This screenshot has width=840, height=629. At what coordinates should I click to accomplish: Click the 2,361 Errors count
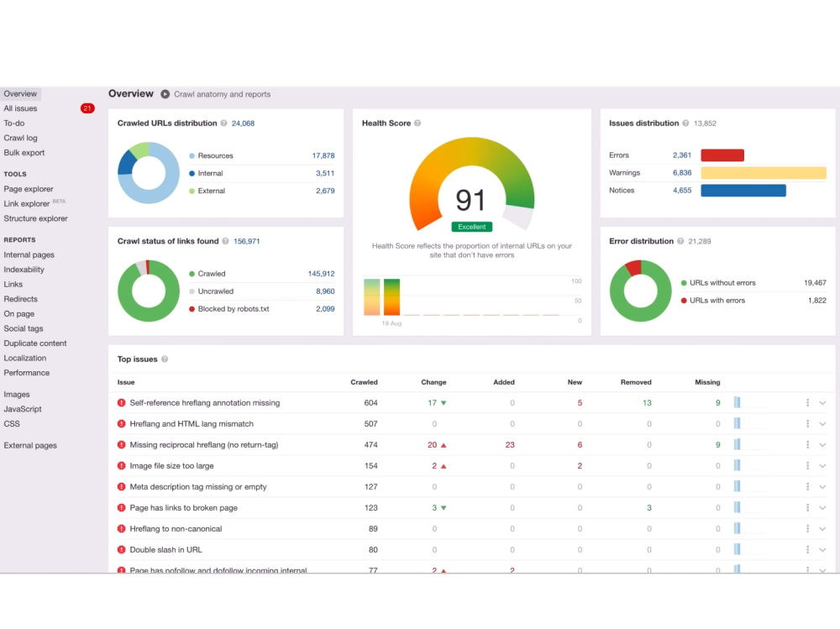click(x=682, y=155)
